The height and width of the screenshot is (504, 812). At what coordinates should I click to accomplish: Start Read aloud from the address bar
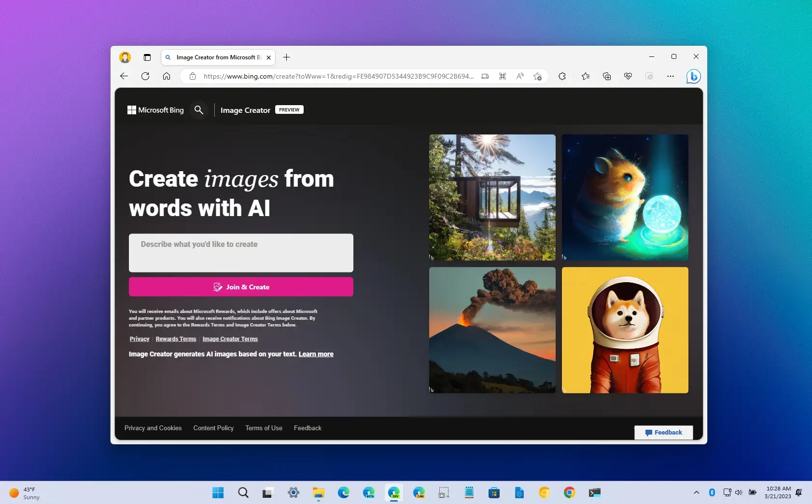pos(520,76)
